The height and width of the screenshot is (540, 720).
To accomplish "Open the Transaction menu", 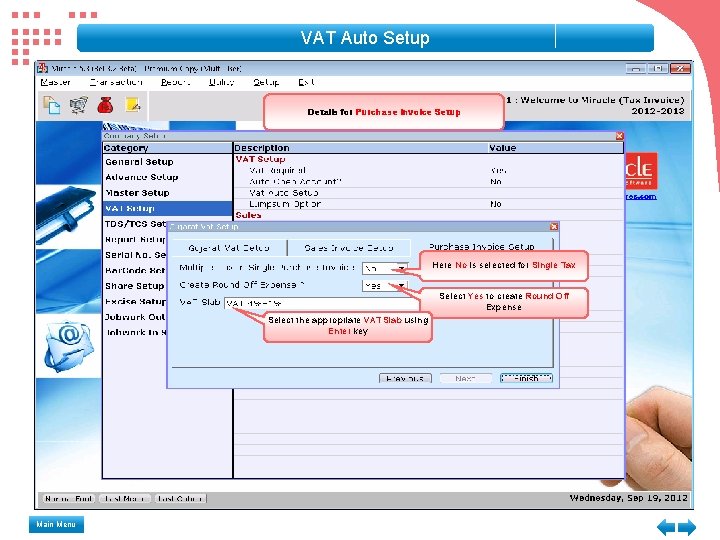I will tap(116, 82).
